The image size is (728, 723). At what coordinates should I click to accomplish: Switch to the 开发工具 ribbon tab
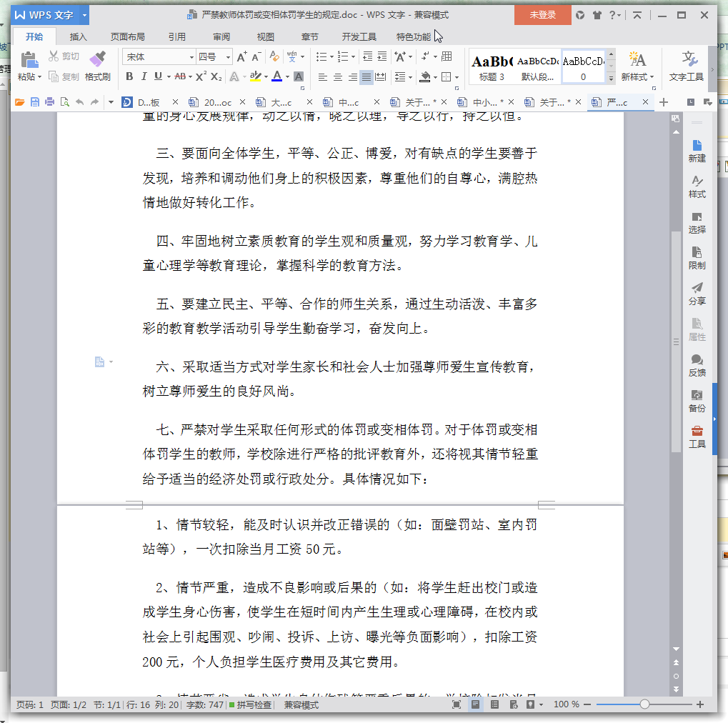pos(359,36)
